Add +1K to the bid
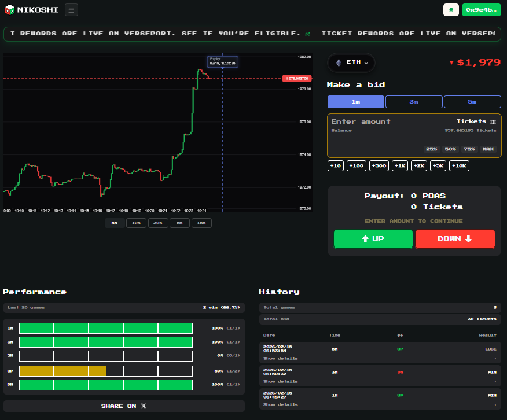 (x=400, y=165)
